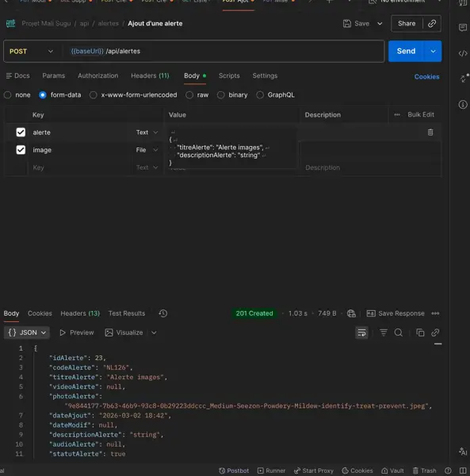Expand the Visualize options chevron
Screen dimensions: 470x476
pos(154,332)
